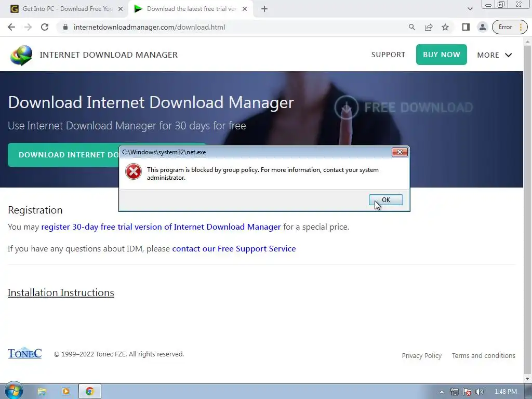The width and height of the screenshot is (532, 399).
Task: Click the 1:48 PM taskbar clock
Action: [506, 392]
